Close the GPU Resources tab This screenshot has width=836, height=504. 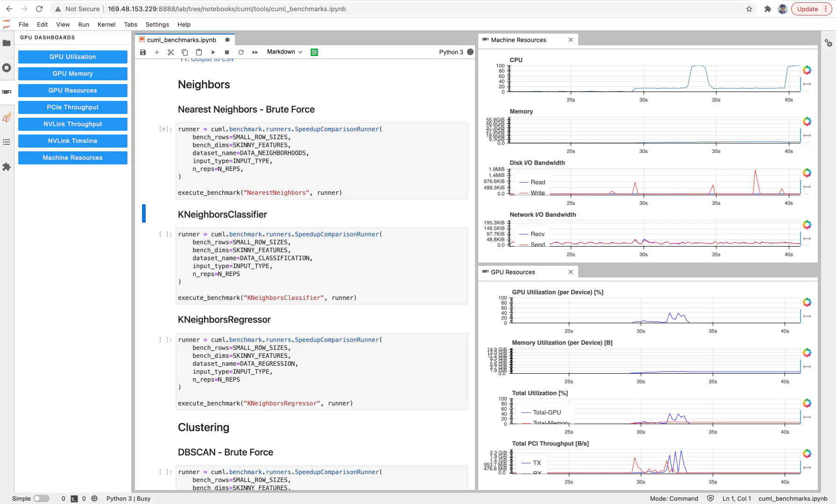pos(571,272)
